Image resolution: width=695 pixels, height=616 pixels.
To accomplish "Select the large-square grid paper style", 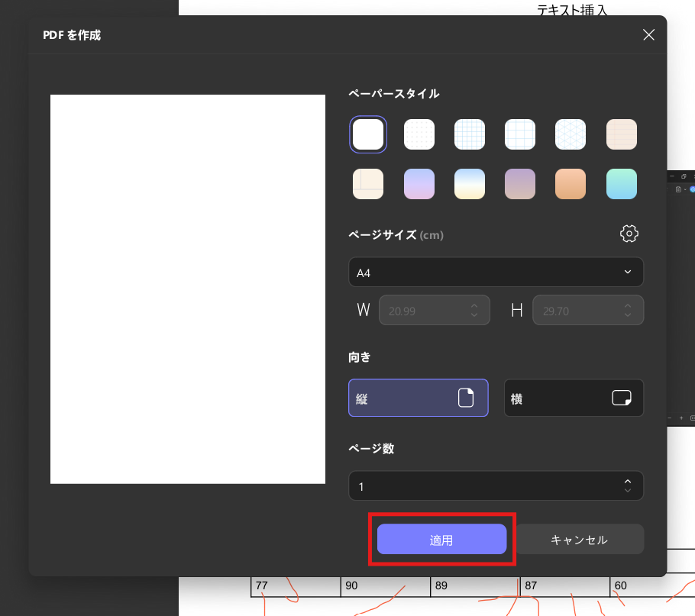I will click(x=520, y=134).
